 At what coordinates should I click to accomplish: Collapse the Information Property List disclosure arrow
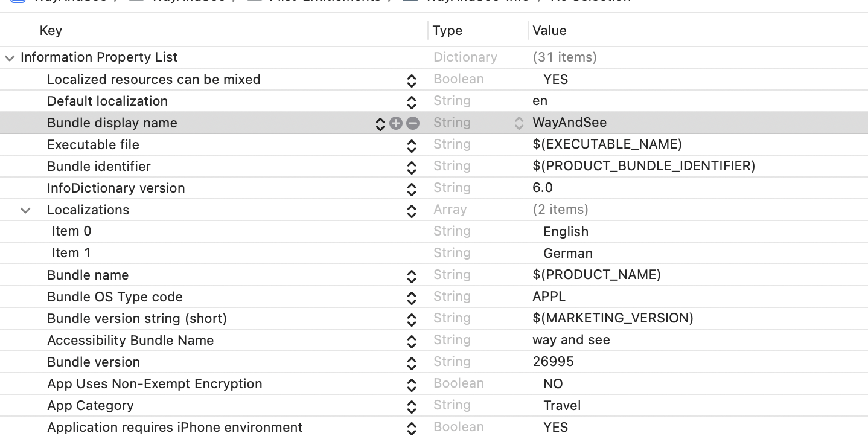click(10, 58)
